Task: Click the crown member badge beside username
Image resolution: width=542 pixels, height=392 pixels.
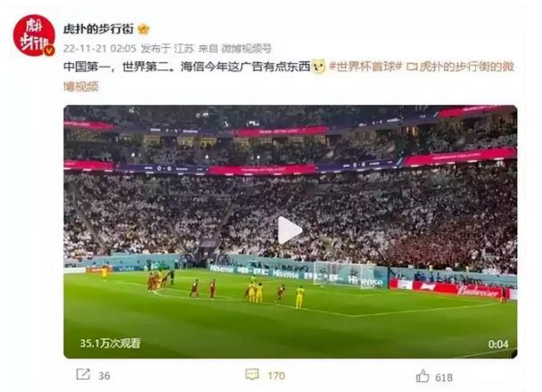Action: [144, 29]
